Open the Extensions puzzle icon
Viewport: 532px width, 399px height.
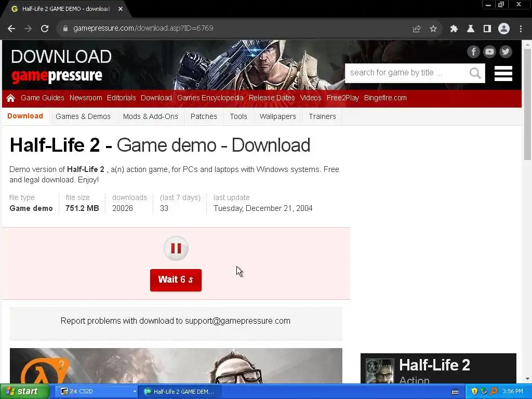click(454, 29)
